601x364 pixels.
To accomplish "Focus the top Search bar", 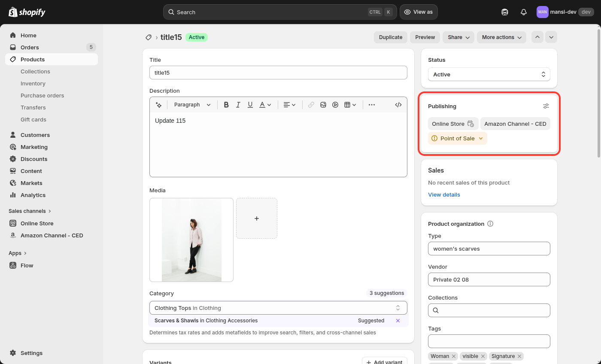I will point(280,12).
